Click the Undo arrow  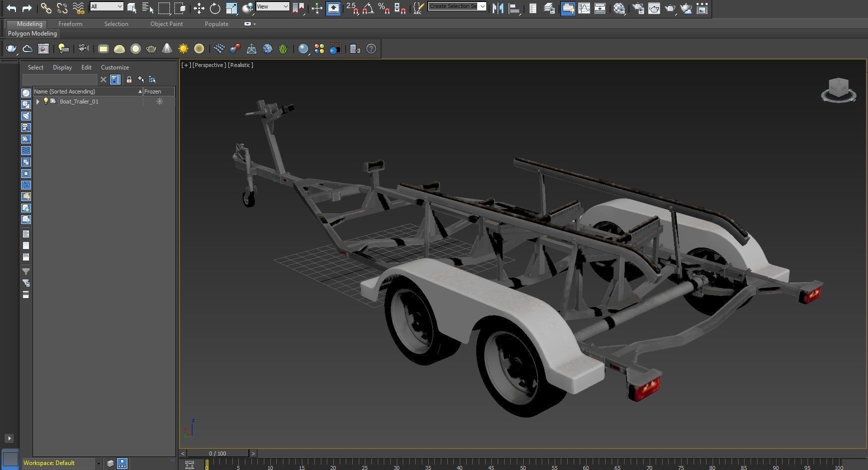11,8
